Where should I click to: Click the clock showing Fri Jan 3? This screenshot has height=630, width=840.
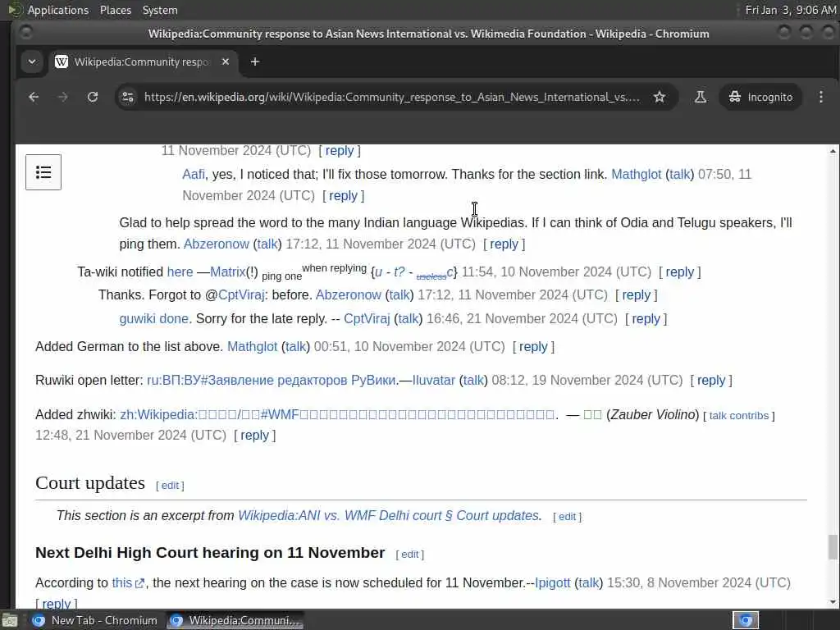(x=791, y=10)
